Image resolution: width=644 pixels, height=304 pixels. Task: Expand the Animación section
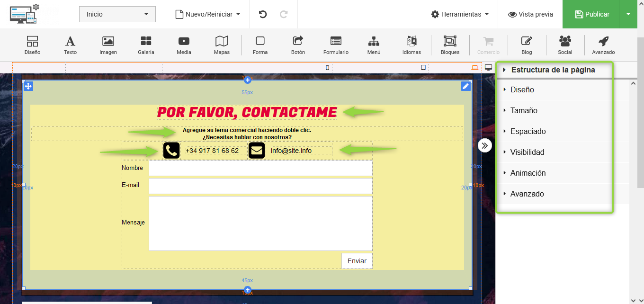click(x=528, y=173)
